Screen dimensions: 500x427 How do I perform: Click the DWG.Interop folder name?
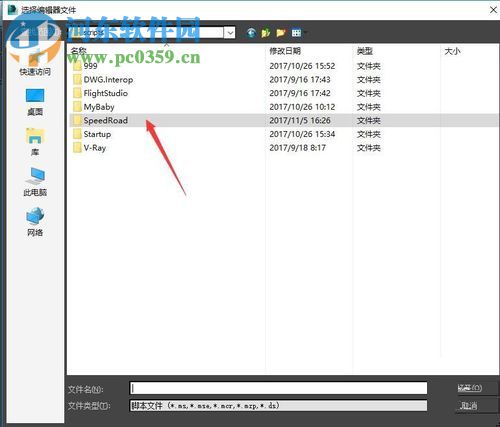click(108, 80)
